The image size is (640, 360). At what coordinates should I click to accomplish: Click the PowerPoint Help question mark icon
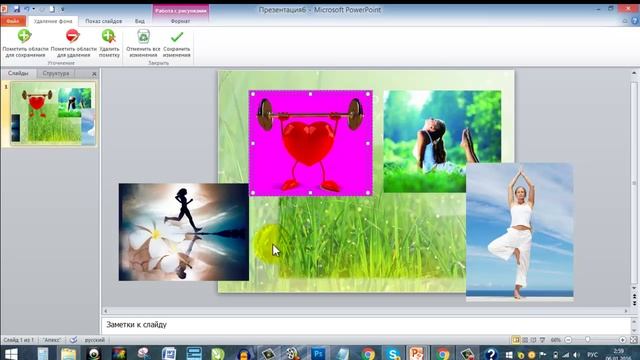coord(635,21)
